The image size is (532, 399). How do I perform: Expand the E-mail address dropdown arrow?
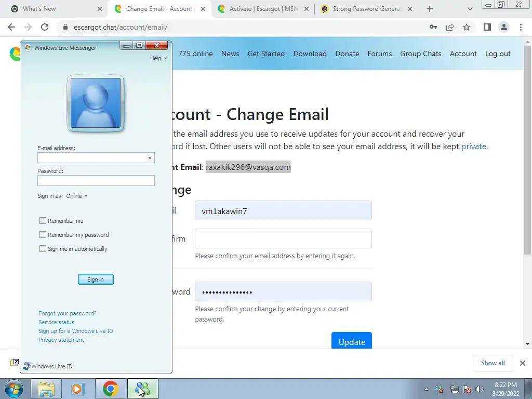tap(150, 158)
